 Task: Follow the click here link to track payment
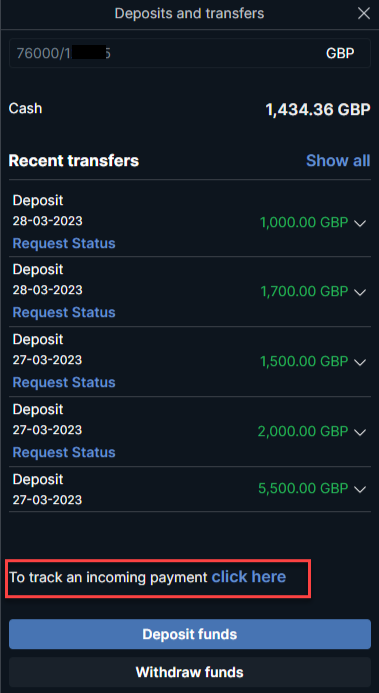pyautogui.click(x=249, y=577)
